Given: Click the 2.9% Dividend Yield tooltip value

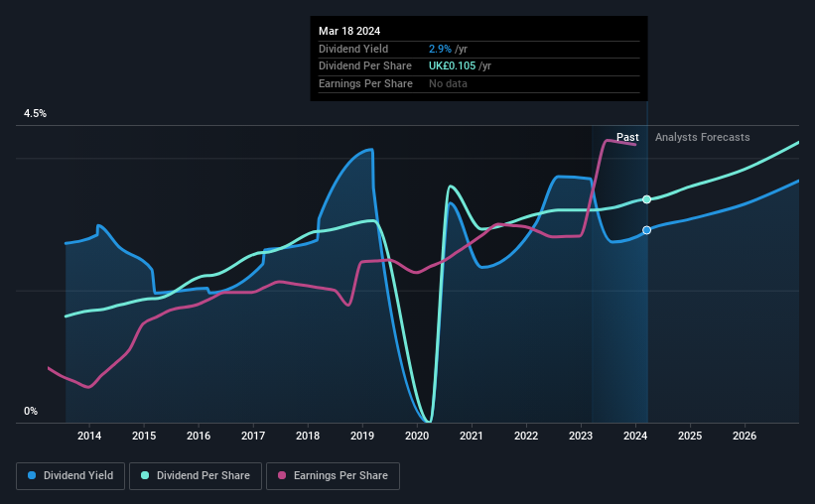Looking at the screenshot, I should pyautogui.click(x=440, y=49).
